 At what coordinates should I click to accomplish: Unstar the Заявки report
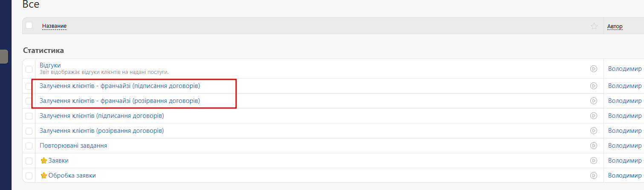43,161
